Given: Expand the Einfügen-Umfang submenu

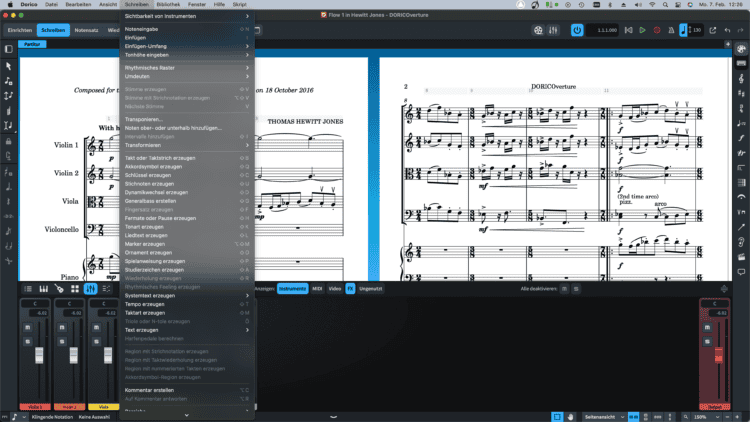Looking at the screenshot, I should [x=187, y=46].
